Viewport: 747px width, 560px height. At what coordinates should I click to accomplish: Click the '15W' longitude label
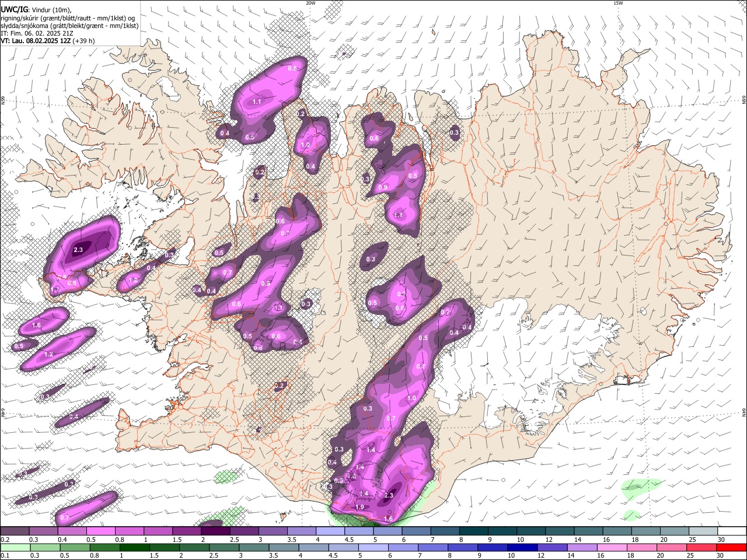tap(618, 3)
